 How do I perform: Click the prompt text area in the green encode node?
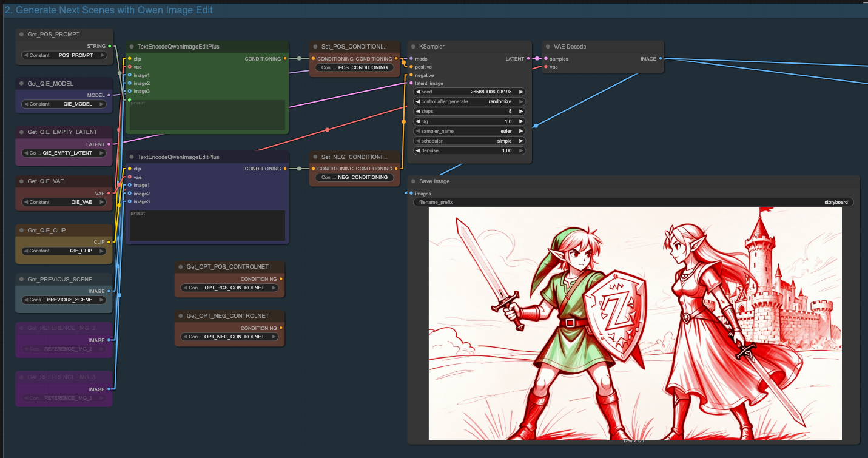(x=206, y=114)
